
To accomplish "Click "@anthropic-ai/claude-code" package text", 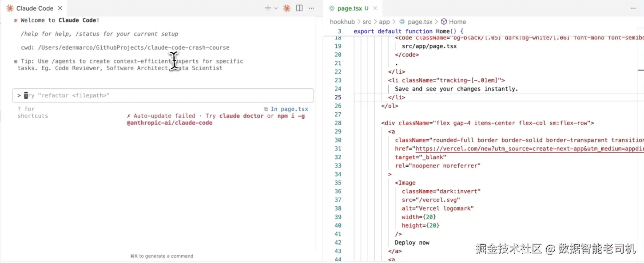I will point(169,123).
